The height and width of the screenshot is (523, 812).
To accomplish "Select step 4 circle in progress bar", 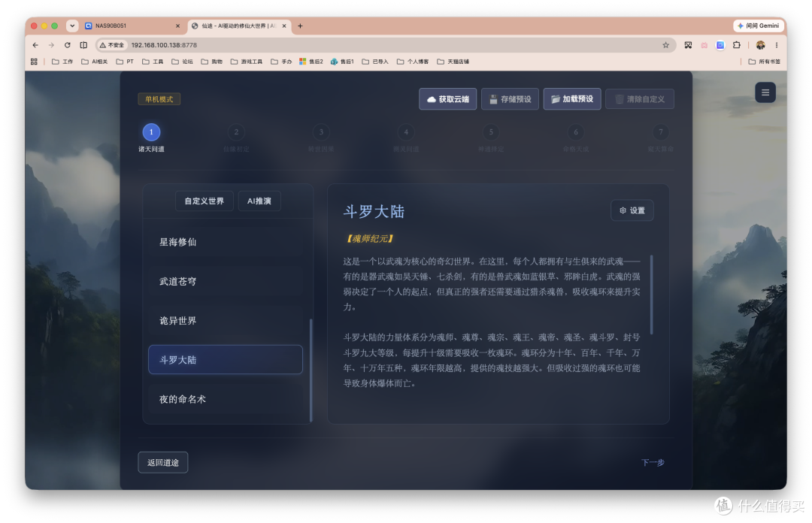I will (406, 132).
